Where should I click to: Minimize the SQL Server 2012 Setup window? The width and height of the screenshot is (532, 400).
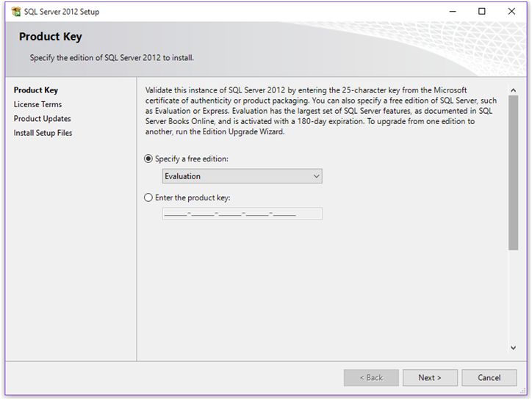[x=453, y=12]
